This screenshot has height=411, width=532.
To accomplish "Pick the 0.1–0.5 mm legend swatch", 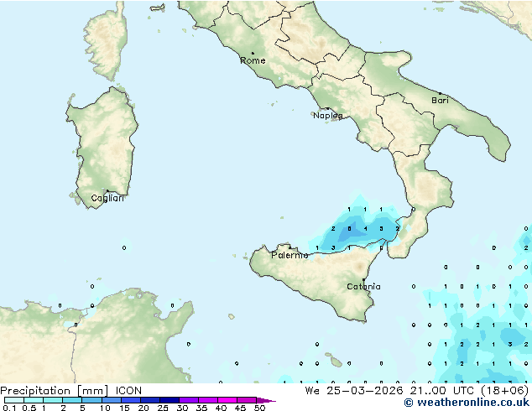I will (14, 400).
